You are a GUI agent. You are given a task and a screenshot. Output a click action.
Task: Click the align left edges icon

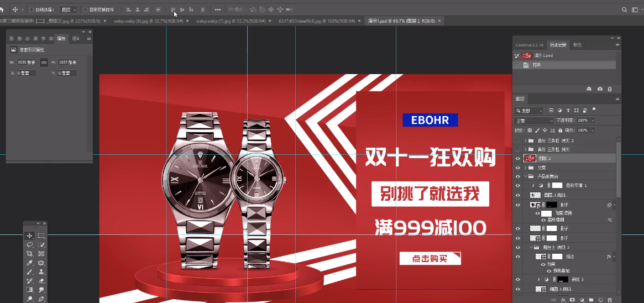(x=129, y=9)
